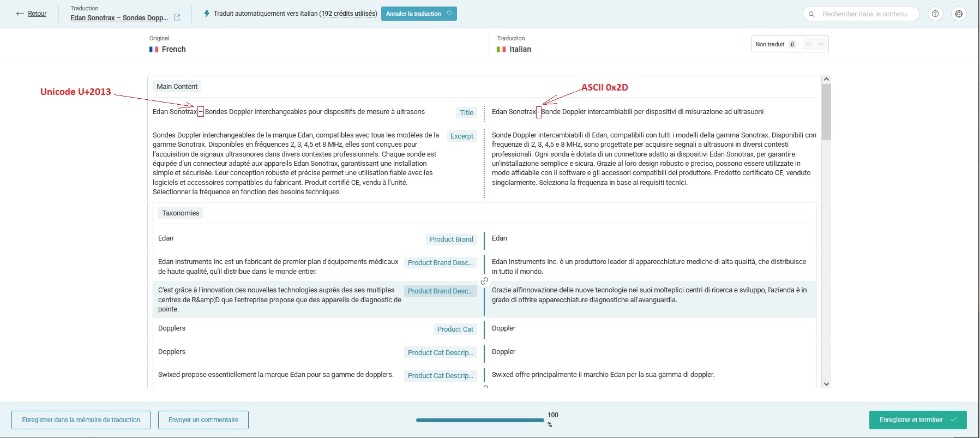980x438 pixels.
Task: Click Product Brand Desc tag on Edan Instruments row
Action: 441,262
